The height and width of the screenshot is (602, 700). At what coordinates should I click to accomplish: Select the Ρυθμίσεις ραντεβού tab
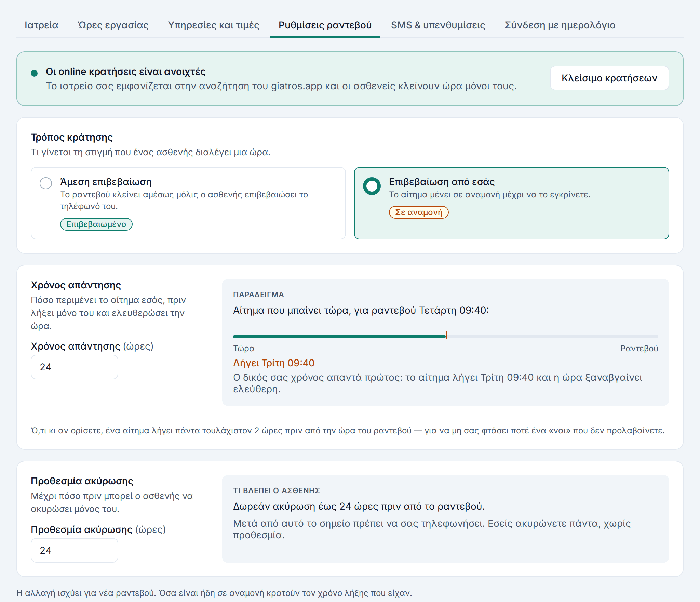click(x=325, y=25)
